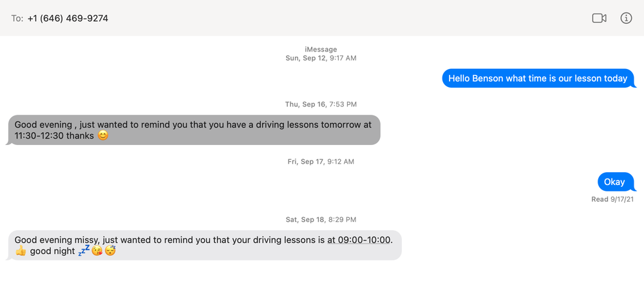The image size is (644, 301).
Task: Click the smiling emoji after 'thanks'
Action: (103, 136)
